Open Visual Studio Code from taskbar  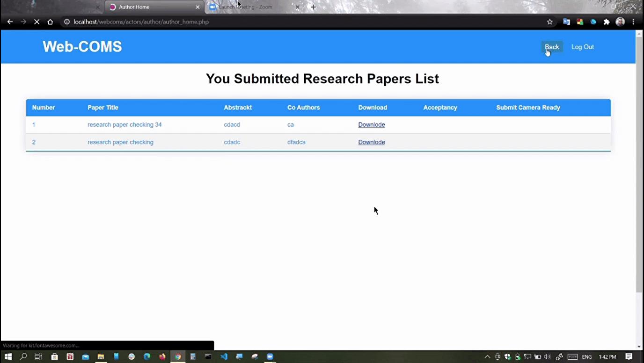(x=224, y=356)
